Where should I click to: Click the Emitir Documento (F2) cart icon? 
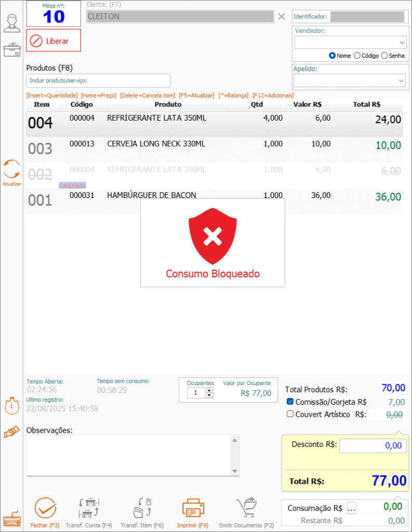tap(246, 509)
